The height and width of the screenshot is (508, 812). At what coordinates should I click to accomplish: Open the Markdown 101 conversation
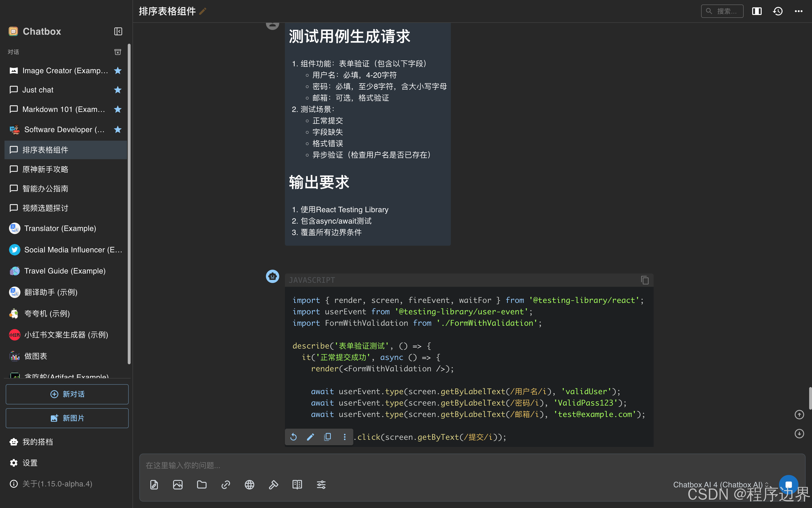click(x=66, y=109)
